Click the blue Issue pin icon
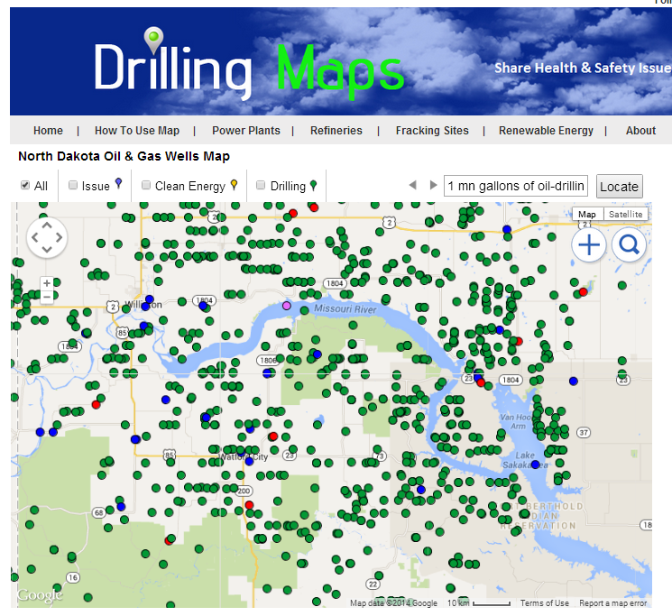672x616 pixels. click(x=119, y=184)
